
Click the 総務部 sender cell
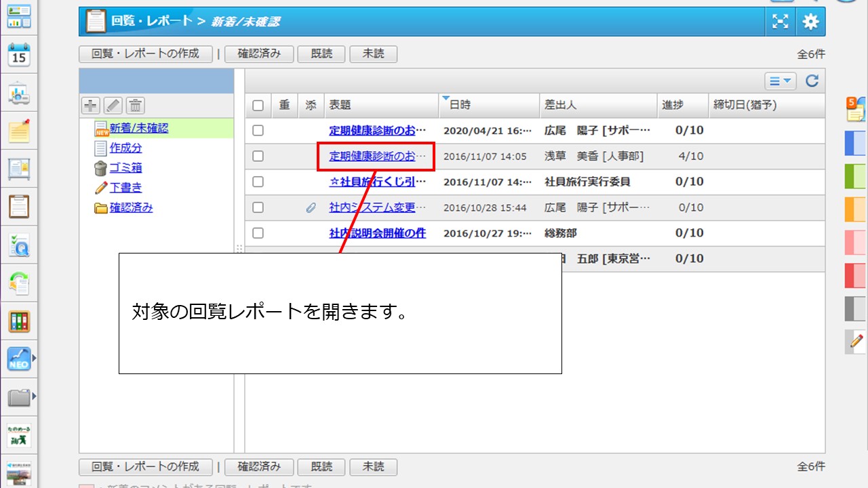coord(561,233)
